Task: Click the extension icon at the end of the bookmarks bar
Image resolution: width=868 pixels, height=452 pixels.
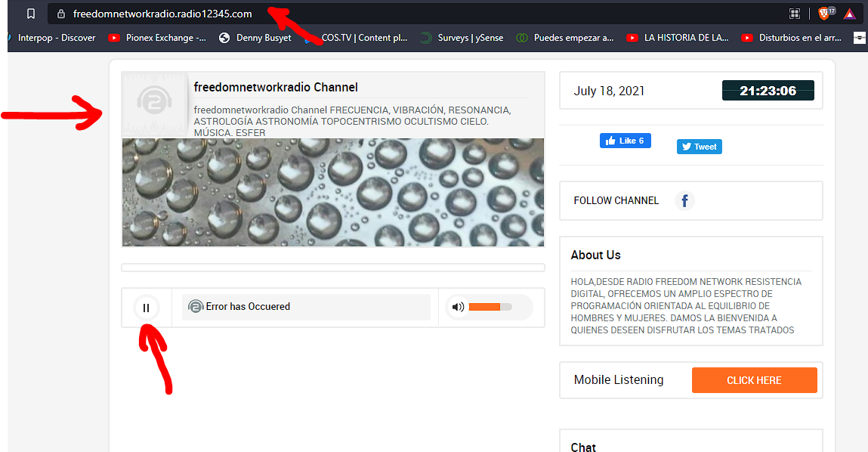Action: pos(860,38)
